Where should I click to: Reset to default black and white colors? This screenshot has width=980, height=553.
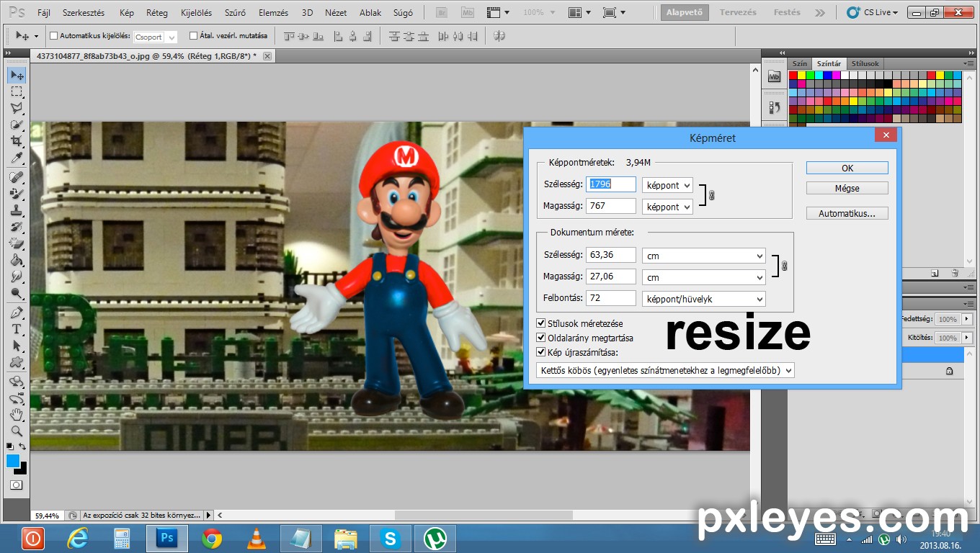(10, 446)
